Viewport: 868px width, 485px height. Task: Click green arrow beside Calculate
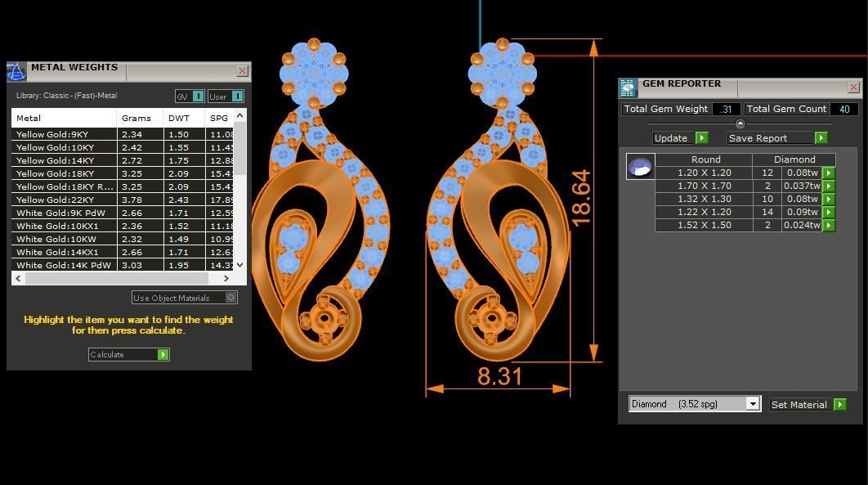click(163, 354)
